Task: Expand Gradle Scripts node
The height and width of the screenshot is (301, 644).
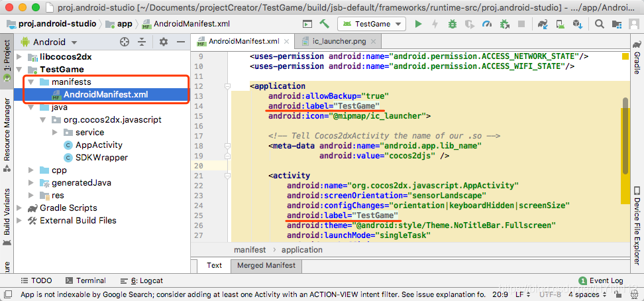Action: pos(19,208)
